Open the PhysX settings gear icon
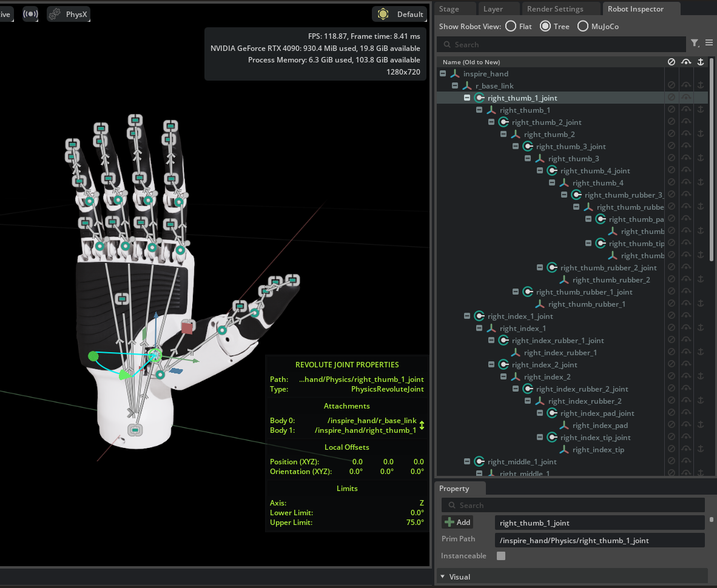This screenshot has height=588, width=717. click(x=55, y=14)
